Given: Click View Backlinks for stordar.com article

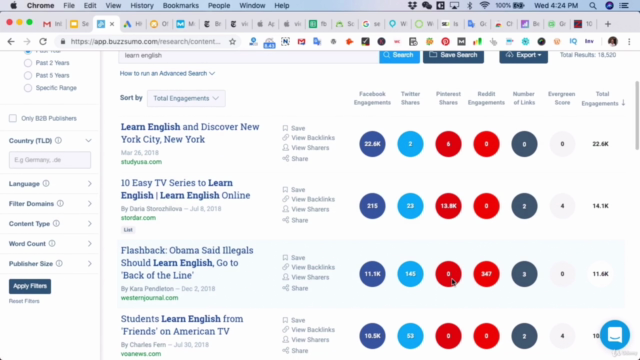Looking at the screenshot, I should (x=309, y=199).
